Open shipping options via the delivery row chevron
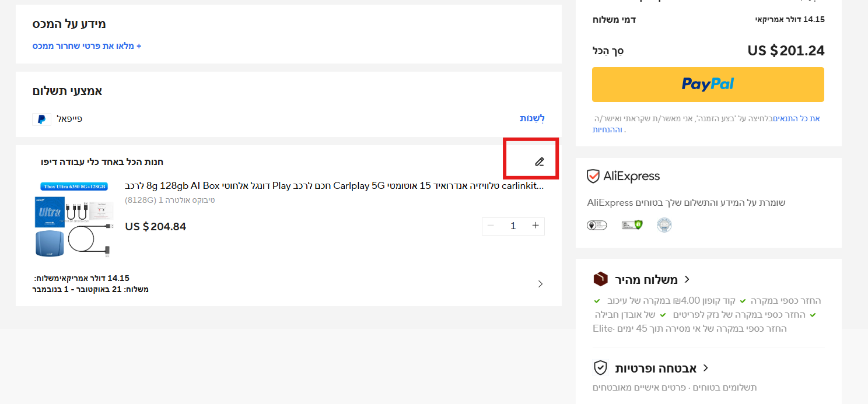This screenshot has height=404, width=868. pyautogui.click(x=540, y=284)
